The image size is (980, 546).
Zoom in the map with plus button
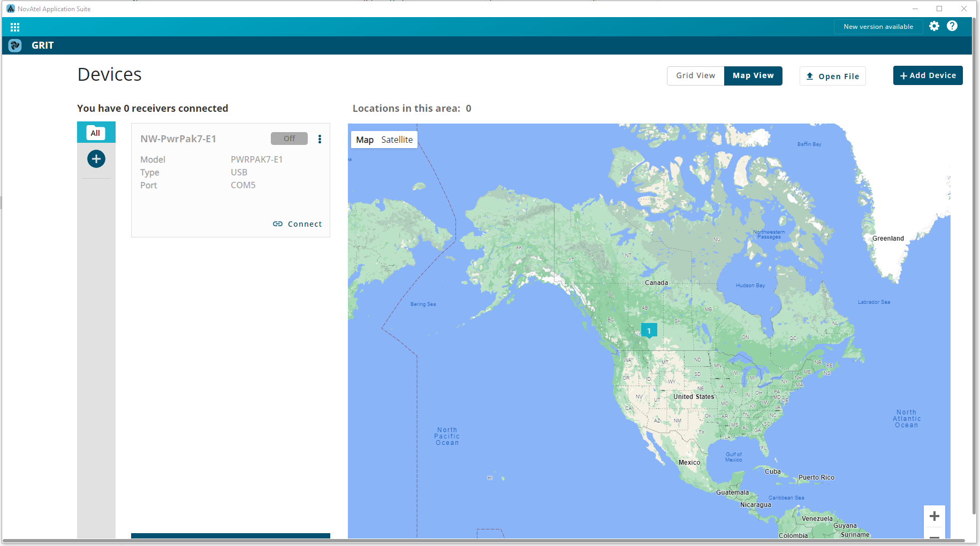935,516
